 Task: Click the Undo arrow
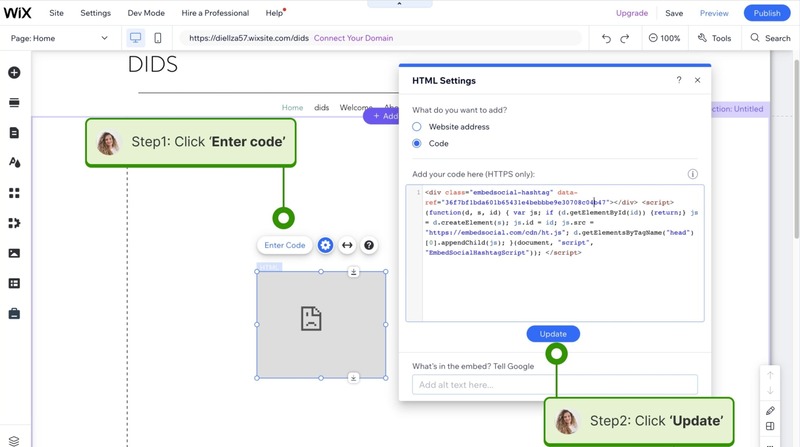606,38
